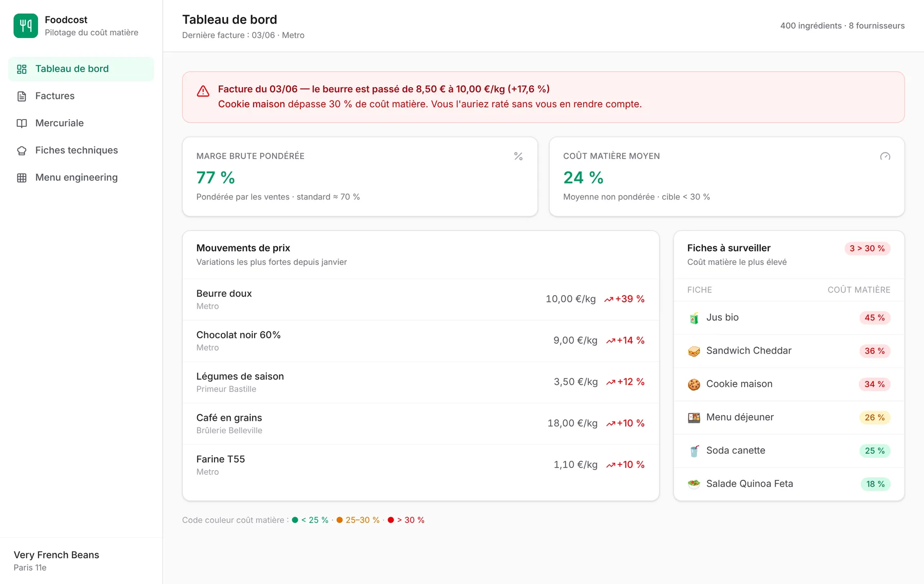The width and height of the screenshot is (924, 584).
Task: Click the 25 % badge for Soda canette
Action: tap(875, 451)
